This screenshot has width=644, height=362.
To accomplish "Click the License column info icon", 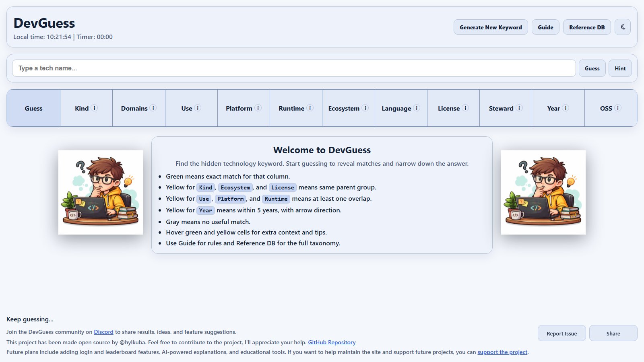I will pyautogui.click(x=465, y=108).
